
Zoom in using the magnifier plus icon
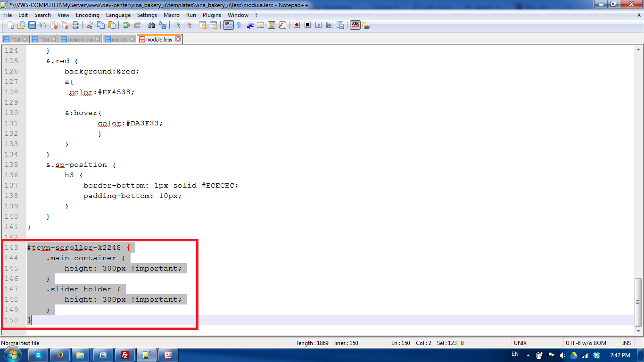coord(176,25)
